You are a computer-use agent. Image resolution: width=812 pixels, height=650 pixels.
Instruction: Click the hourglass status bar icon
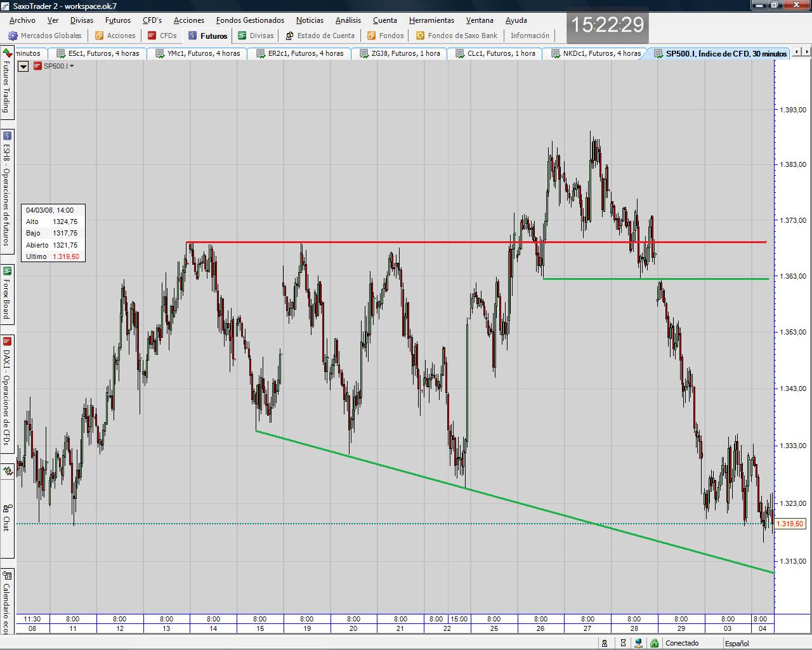pos(623,643)
